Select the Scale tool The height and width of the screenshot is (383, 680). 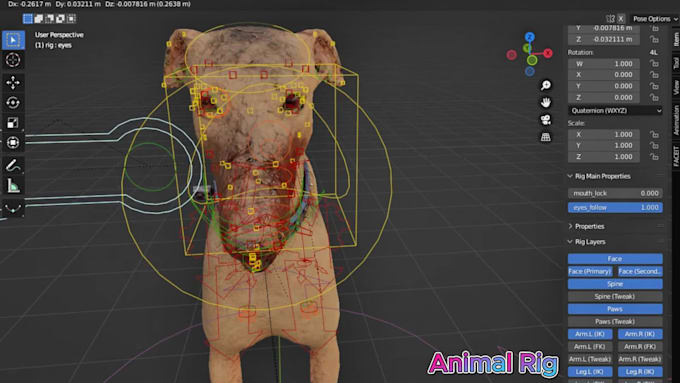13,123
